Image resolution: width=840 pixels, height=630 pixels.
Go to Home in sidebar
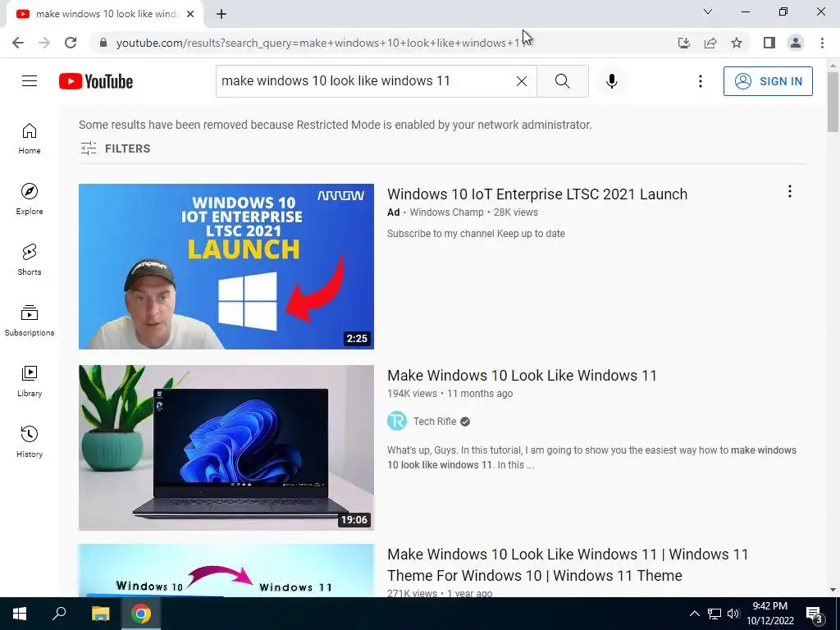[30, 139]
